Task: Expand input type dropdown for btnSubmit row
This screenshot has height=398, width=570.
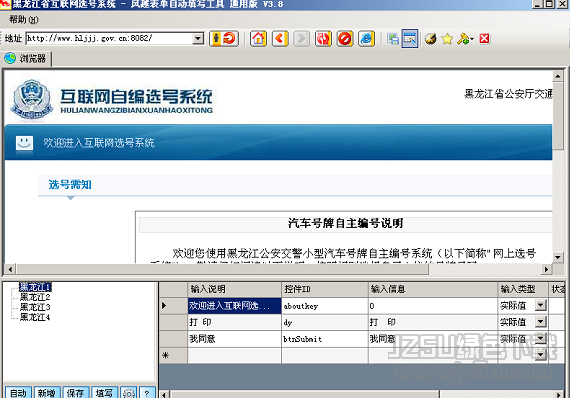Action: point(541,338)
